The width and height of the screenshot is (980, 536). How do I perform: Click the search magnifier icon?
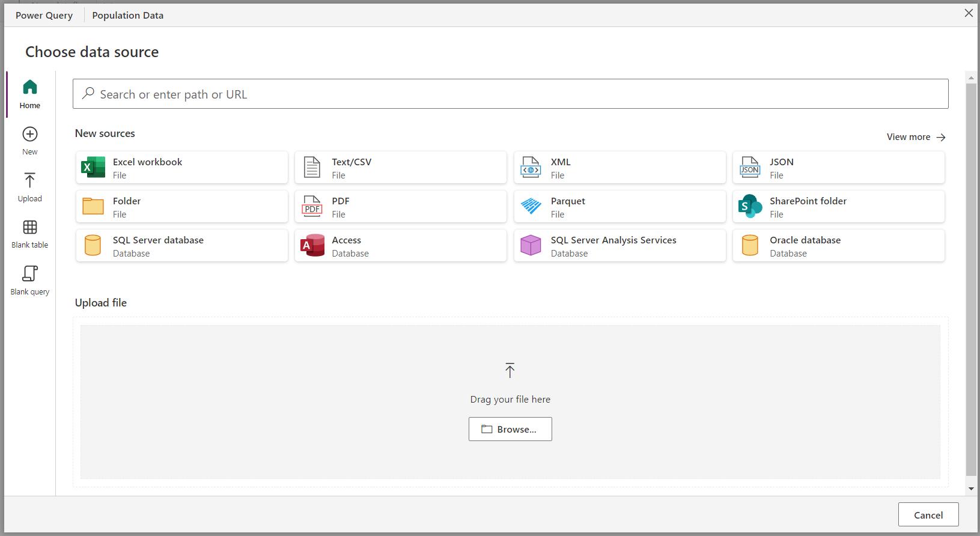[88, 93]
